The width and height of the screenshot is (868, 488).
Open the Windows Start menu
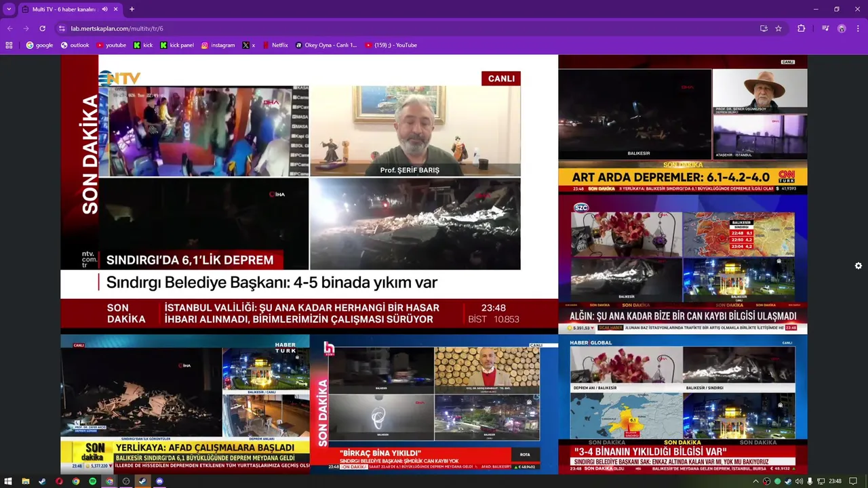click(x=8, y=481)
